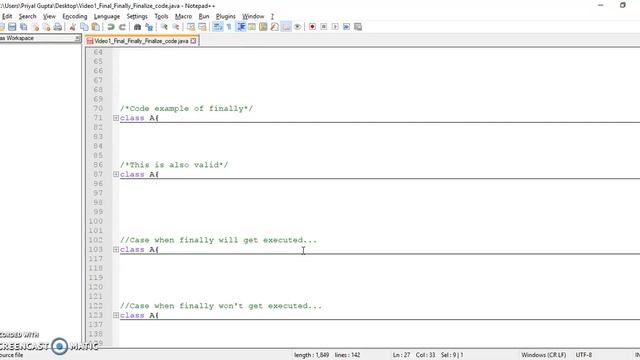Click the Close All documents toolbar icon

[x=47, y=27]
